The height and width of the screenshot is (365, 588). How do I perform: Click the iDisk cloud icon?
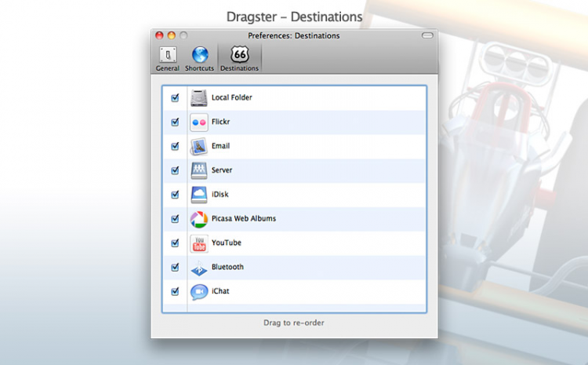[199, 195]
